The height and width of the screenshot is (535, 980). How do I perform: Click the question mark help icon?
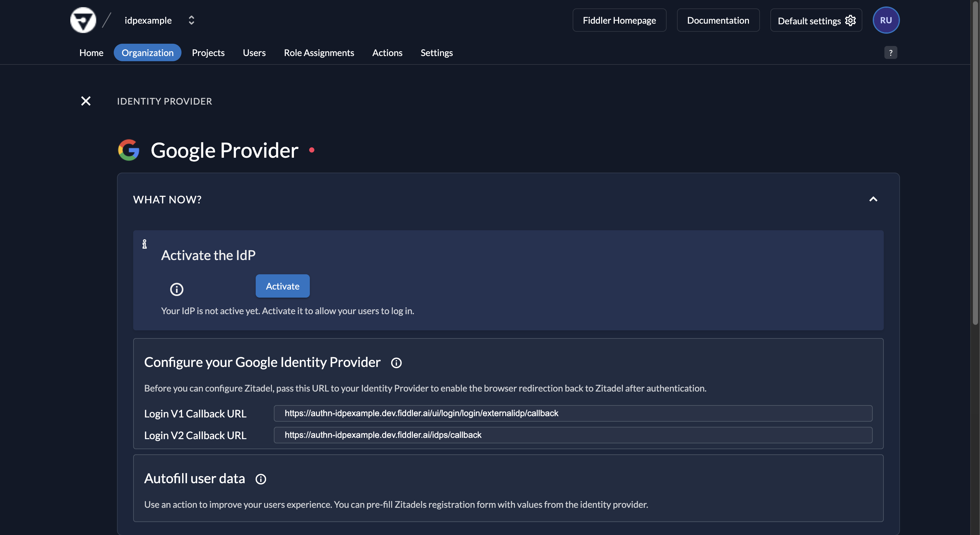(890, 52)
